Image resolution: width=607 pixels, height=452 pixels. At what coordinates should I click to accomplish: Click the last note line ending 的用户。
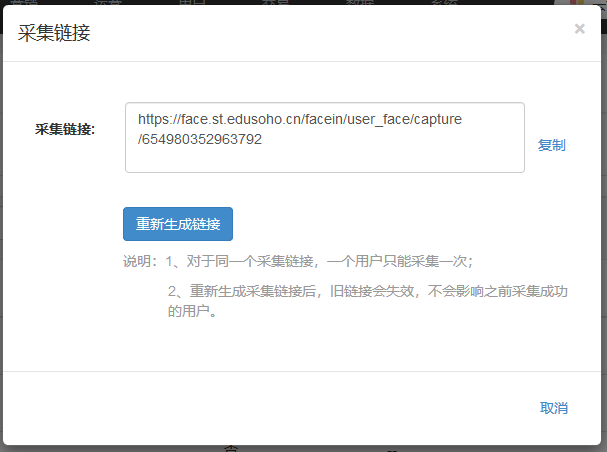(x=193, y=311)
